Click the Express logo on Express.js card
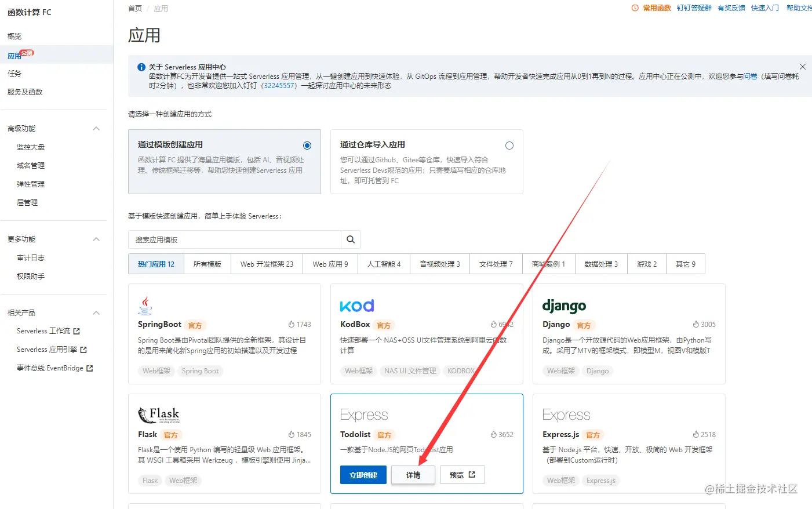Viewport: 812px width, 509px height. [x=566, y=415]
